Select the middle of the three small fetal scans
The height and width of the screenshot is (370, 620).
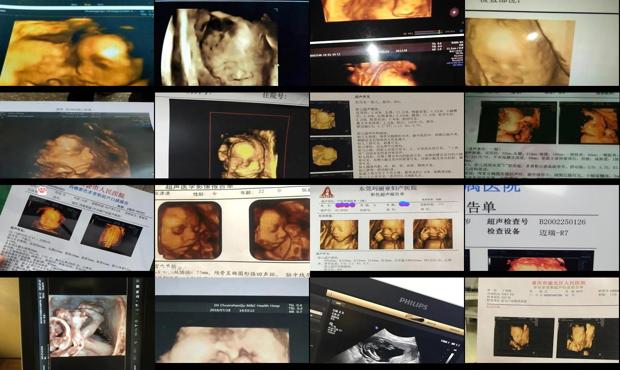[x=387, y=234]
